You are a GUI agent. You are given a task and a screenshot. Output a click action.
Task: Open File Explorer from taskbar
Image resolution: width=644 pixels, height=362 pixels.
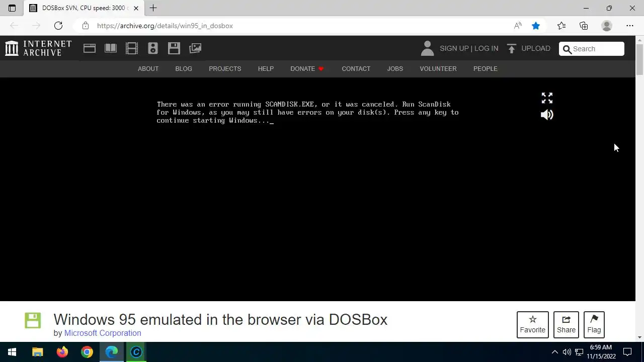click(x=38, y=352)
